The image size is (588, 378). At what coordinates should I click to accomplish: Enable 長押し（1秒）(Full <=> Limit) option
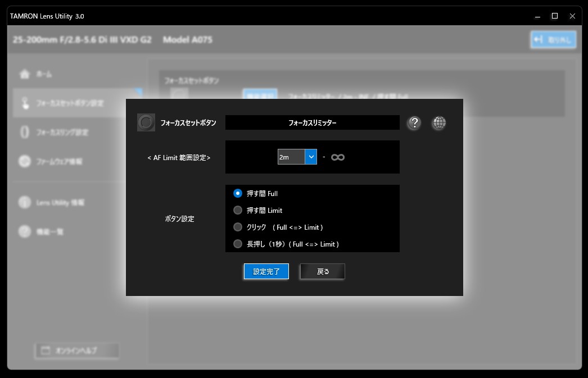238,244
